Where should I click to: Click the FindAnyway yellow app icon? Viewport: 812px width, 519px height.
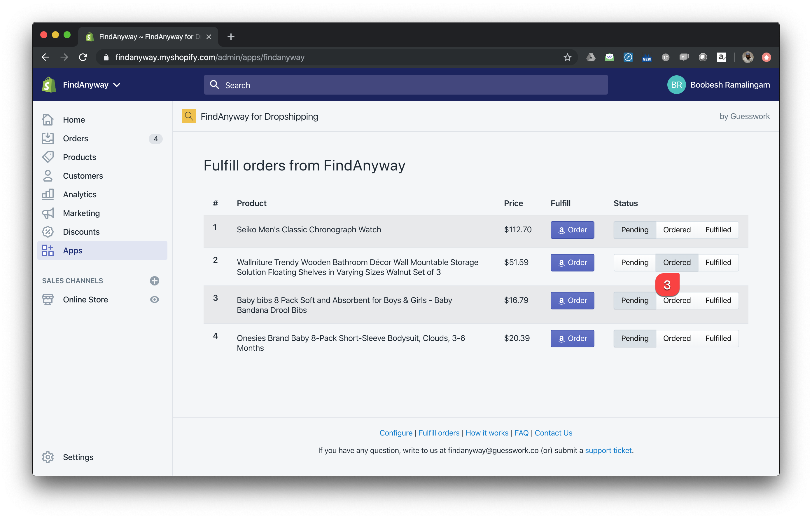pyautogui.click(x=189, y=116)
